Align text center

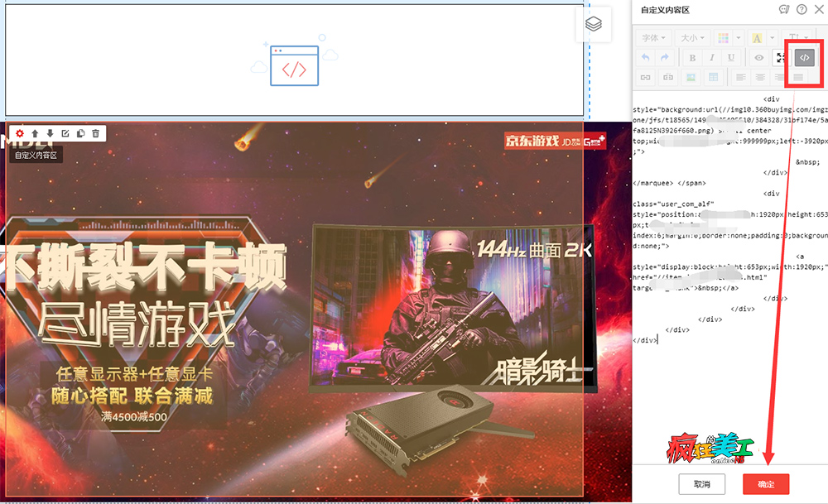pyautogui.click(x=760, y=77)
